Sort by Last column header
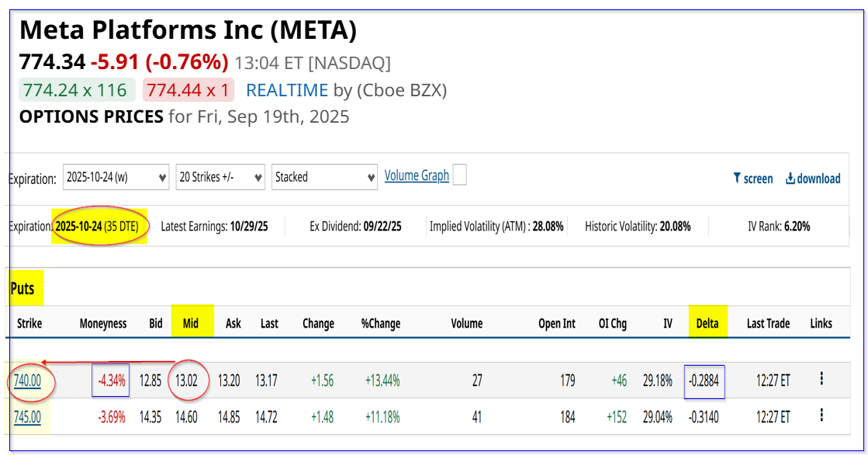The height and width of the screenshot is (455, 868). pos(269,324)
